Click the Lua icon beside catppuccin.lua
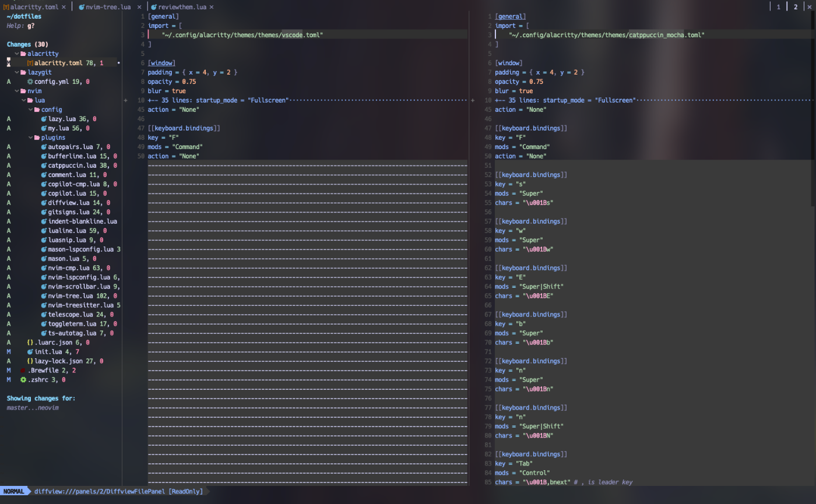The height and width of the screenshot is (504, 816). 44,165
